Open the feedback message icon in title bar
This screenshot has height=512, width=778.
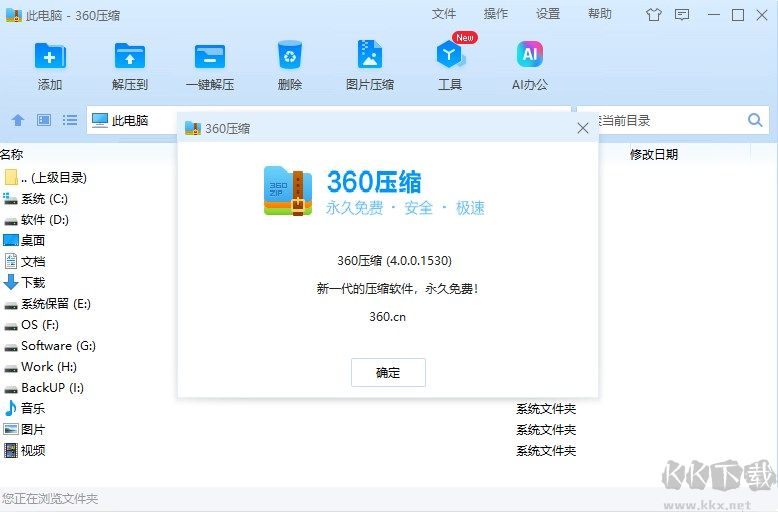682,15
